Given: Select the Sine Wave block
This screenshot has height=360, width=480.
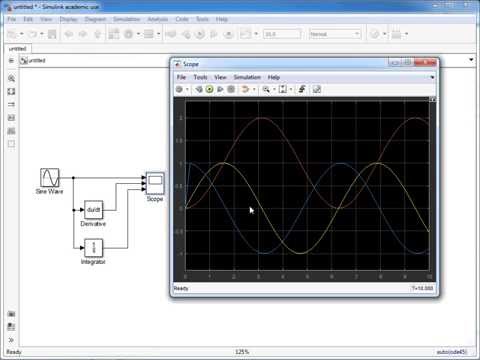Looking at the screenshot, I should pyautogui.click(x=50, y=177).
